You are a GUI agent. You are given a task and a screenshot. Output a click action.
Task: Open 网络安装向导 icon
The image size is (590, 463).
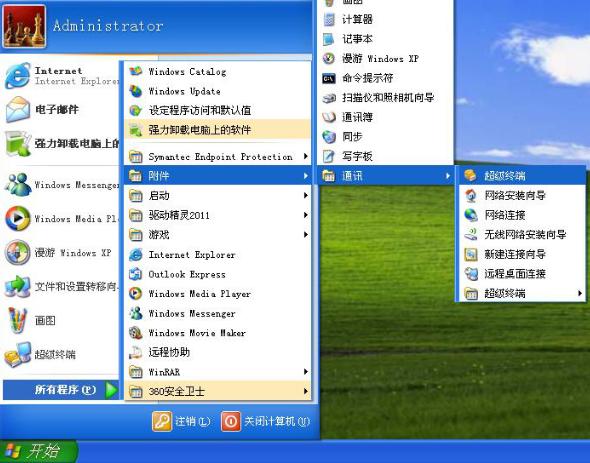[x=471, y=195]
